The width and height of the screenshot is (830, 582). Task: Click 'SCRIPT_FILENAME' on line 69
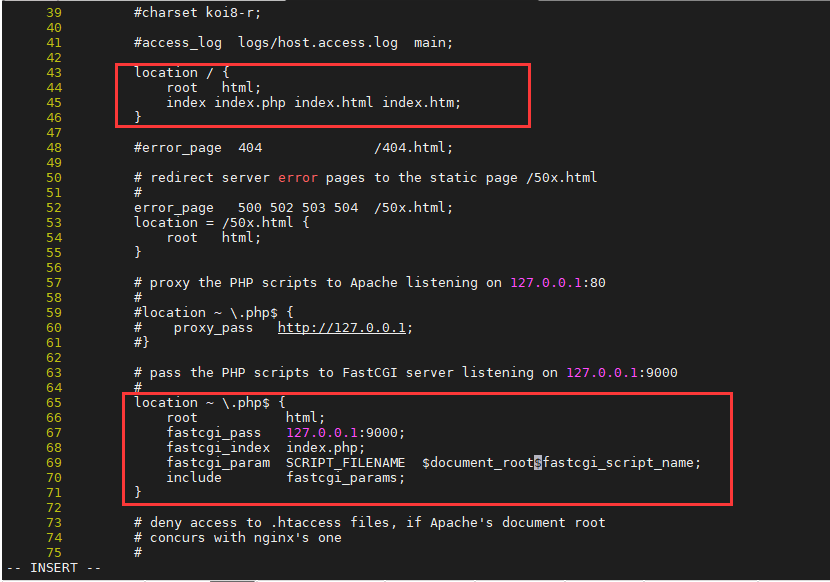(345, 463)
